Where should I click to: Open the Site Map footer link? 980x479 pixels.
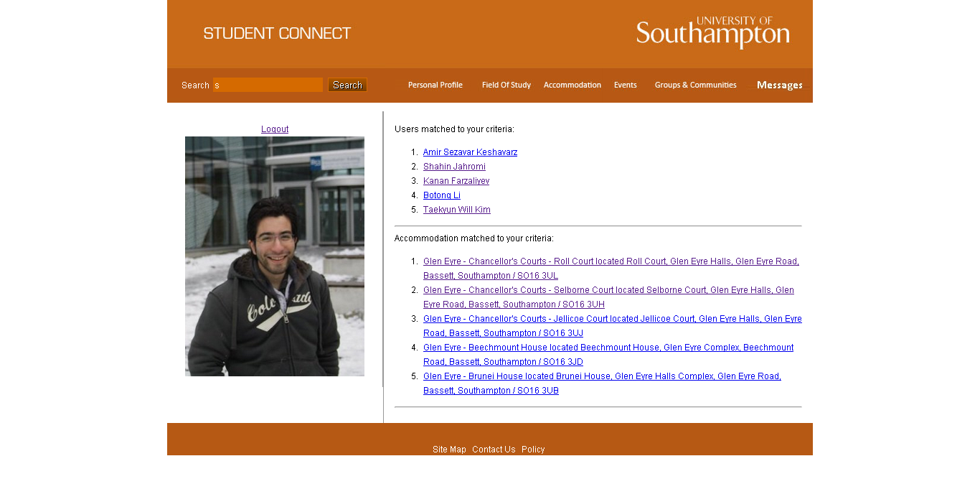(449, 450)
